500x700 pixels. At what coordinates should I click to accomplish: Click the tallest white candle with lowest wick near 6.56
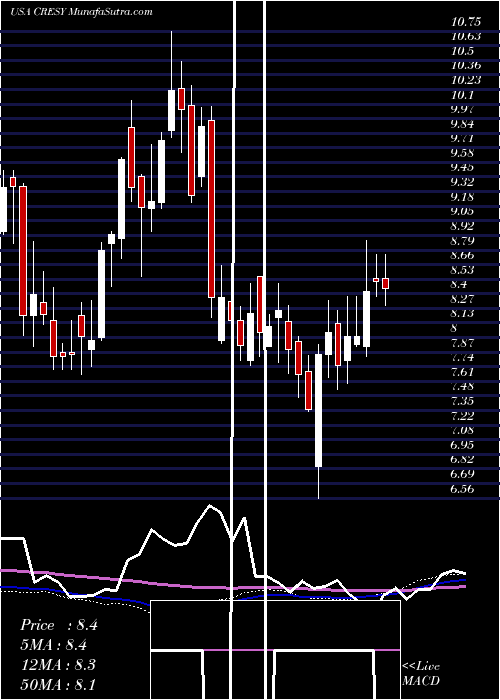[x=318, y=411]
